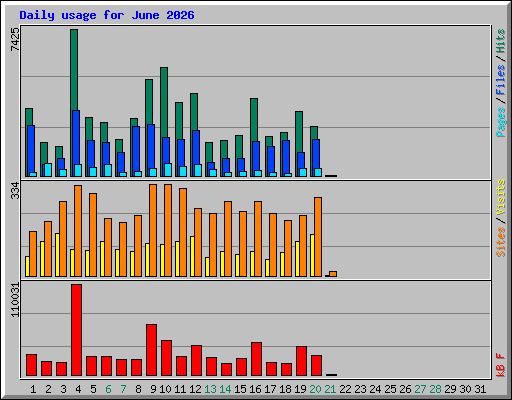This screenshot has width=512, height=400.
Task: Click day label 17 on the x-axis
Action: (x=270, y=389)
